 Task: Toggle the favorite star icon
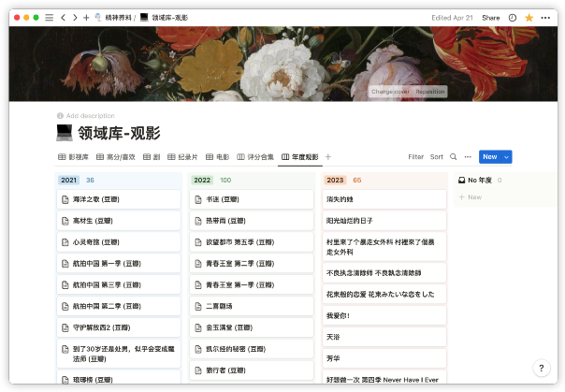point(529,18)
